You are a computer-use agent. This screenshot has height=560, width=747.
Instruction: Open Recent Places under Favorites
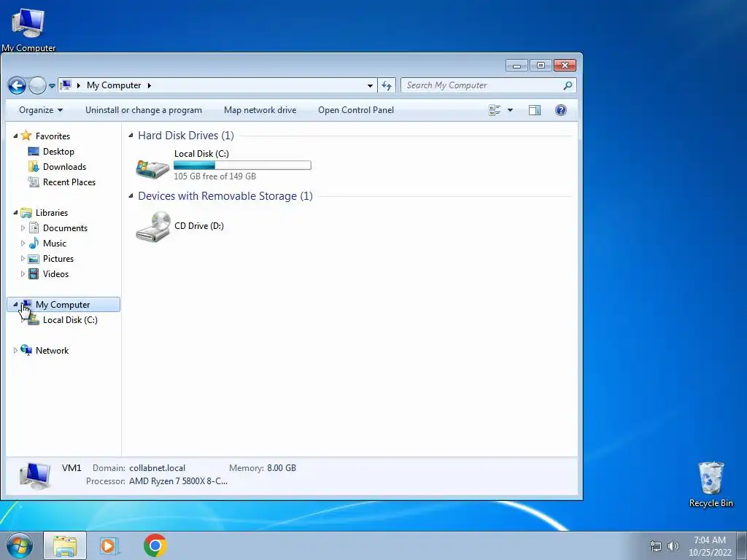(x=69, y=182)
